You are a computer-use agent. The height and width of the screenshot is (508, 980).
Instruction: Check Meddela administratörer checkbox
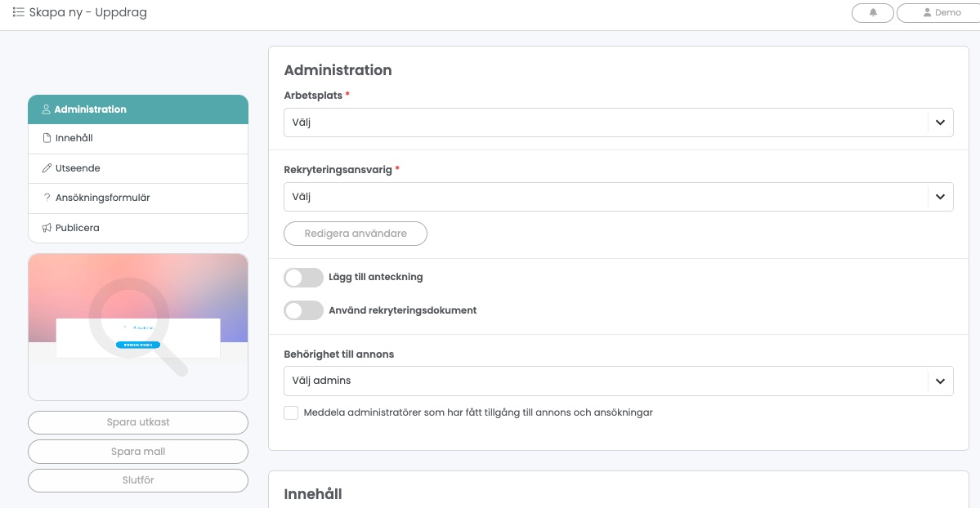coord(291,412)
